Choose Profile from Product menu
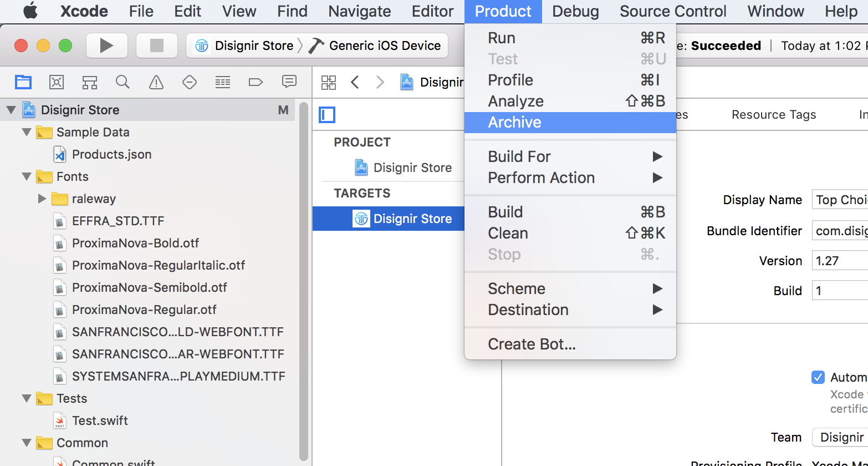The image size is (868, 466). tap(570, 80)
